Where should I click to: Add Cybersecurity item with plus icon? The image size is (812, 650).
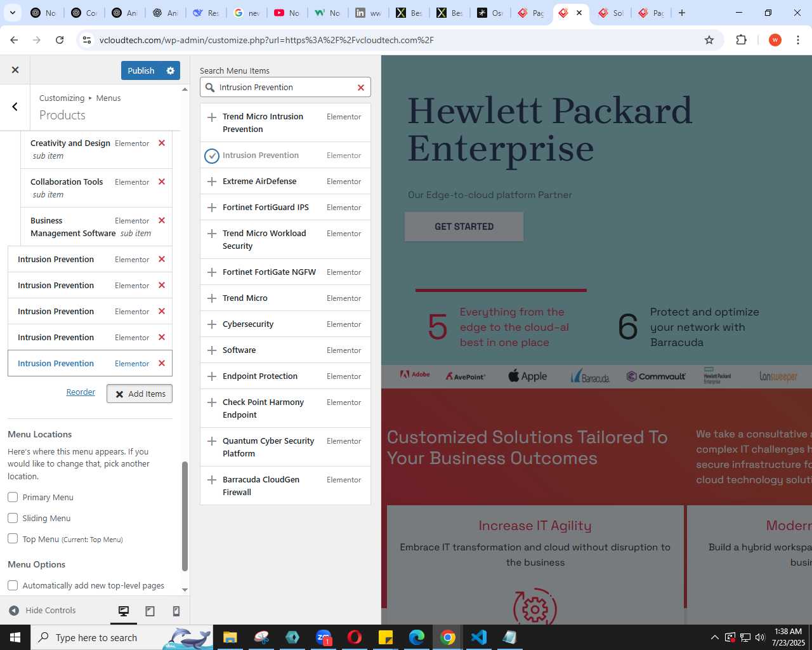coord(212,324)
